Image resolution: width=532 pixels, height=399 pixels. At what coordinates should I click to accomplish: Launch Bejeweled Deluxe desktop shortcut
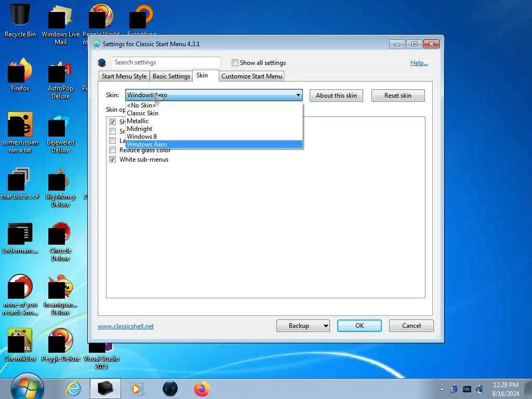(60, 134)
